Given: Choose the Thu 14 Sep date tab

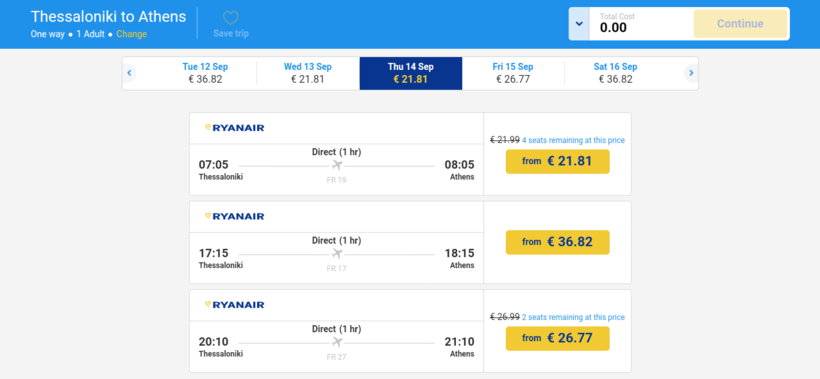Looking at the screenshot, I should click(x=411, y=73).
